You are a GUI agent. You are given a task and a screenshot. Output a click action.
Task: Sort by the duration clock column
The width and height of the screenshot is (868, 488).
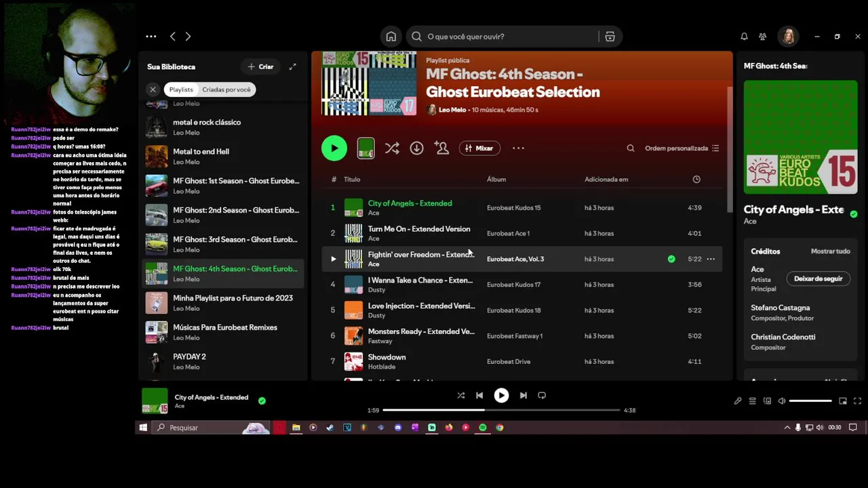click(x=696, y=180)
